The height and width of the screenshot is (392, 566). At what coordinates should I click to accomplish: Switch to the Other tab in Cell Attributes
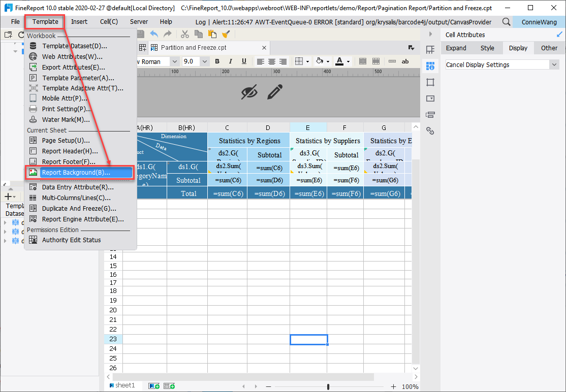click(549, 48)
